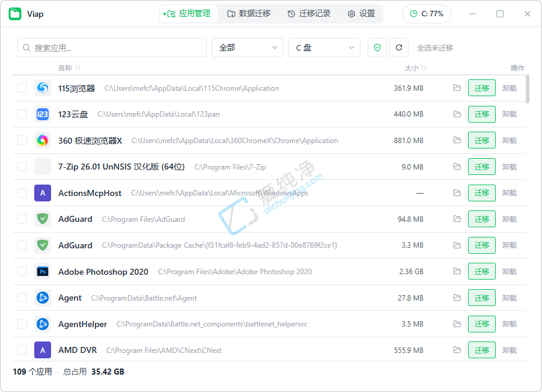Screen dimensions: 542x392
Task: Switch to 应用管理 tab
Action: [189, 14]
